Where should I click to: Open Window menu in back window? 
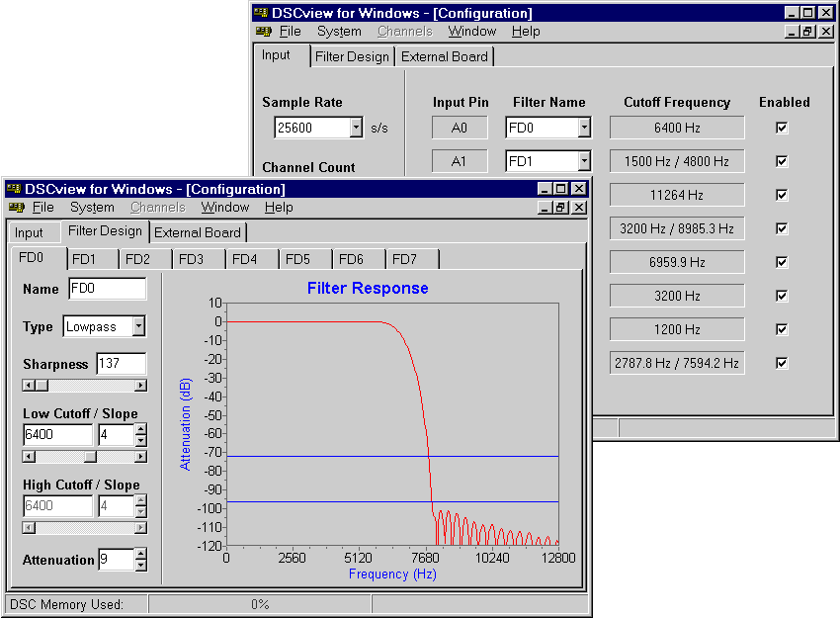point(472,32)
